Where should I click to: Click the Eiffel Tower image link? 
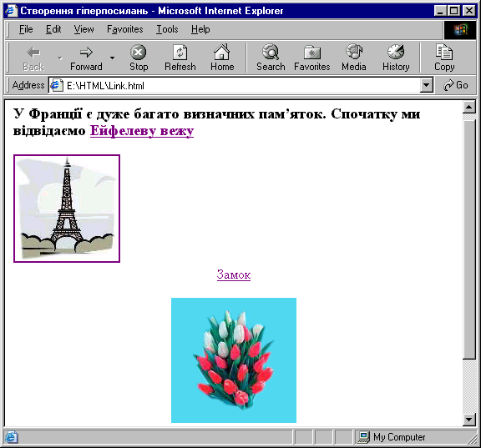click(x=67, y=209)
